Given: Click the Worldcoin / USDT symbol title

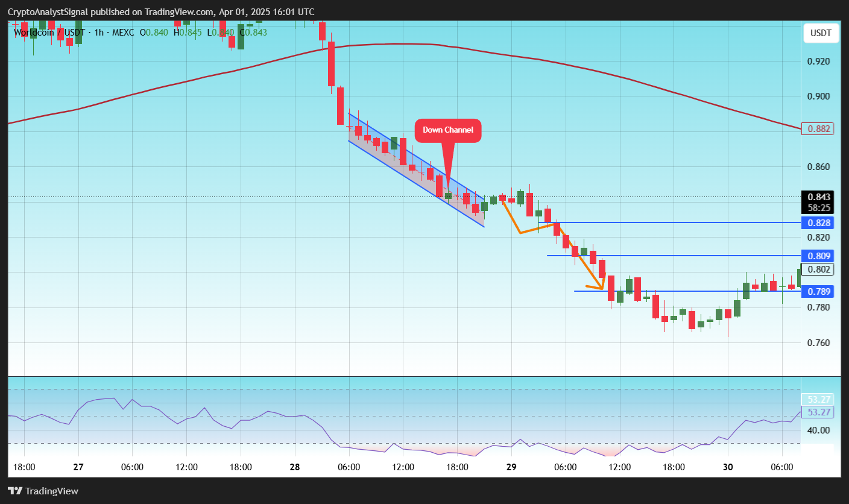Looking at the screenshot, I should point(48,32).
